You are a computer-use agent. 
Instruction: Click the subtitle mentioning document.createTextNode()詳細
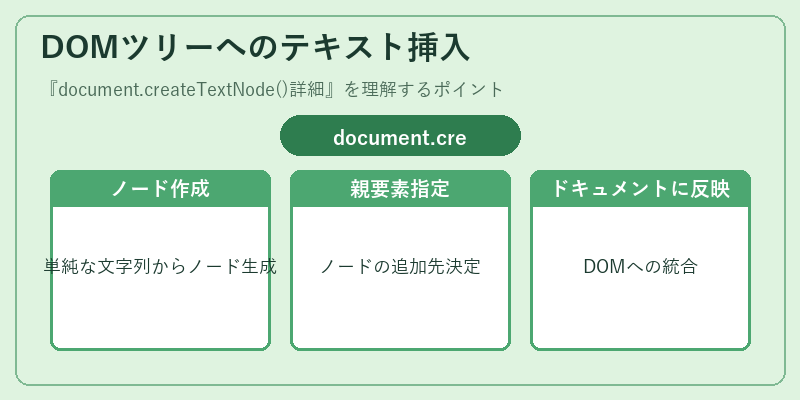click(274, 90)
